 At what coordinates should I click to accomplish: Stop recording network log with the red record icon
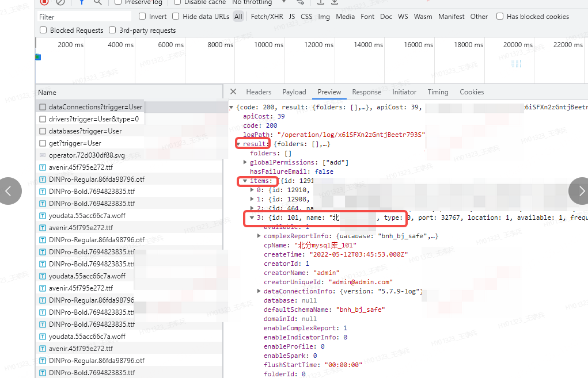point(44,2)
